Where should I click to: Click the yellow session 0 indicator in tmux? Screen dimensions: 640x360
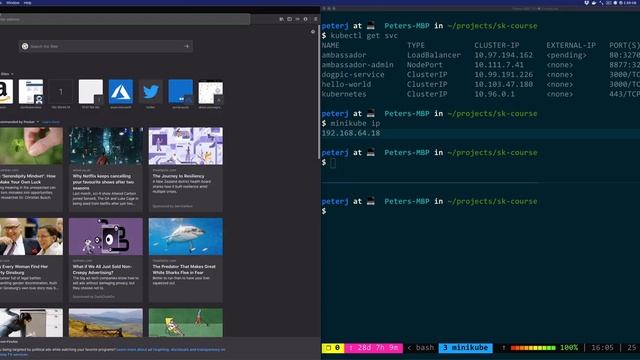333,348
